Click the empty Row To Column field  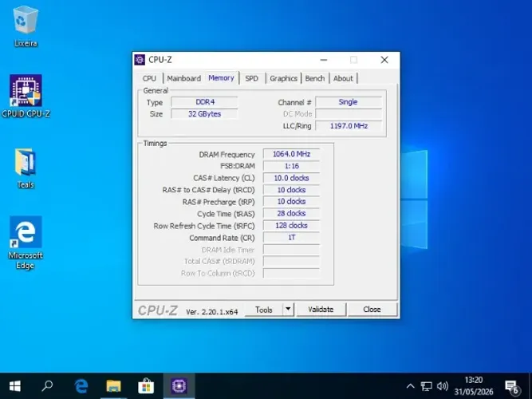291,274
